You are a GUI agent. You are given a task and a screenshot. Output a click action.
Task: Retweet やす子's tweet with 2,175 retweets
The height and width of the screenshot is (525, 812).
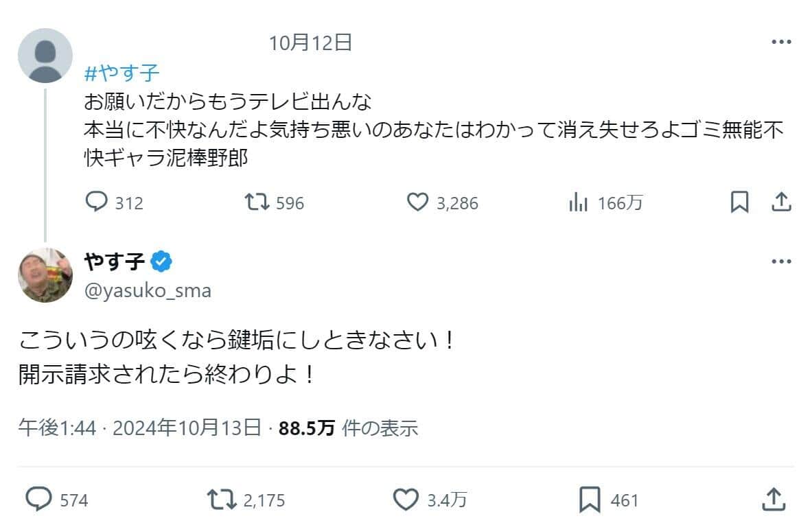222,500
